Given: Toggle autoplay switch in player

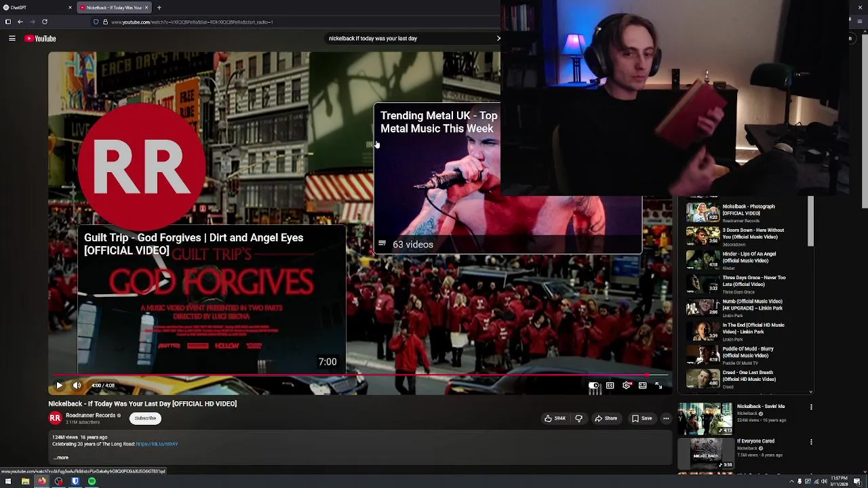Looking at the screenshot, I should (x=594, y=385).
